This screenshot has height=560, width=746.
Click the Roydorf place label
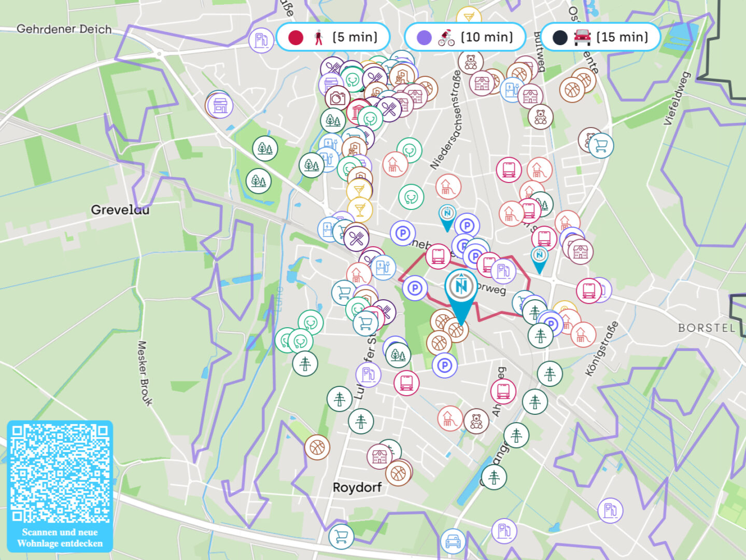click(x=357, y=487)
